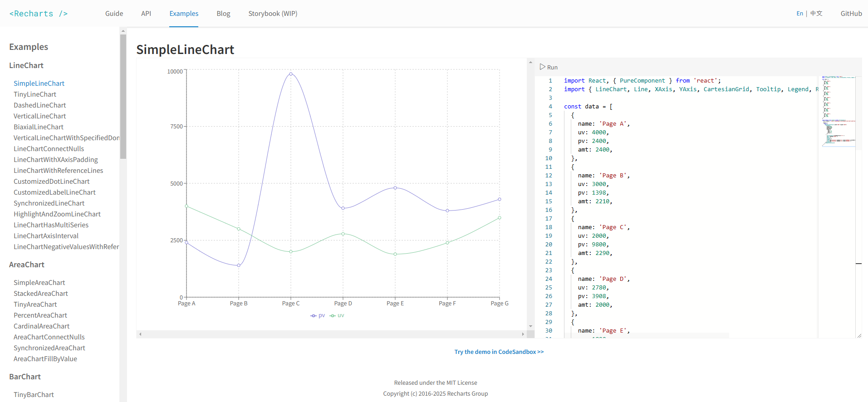The height and width of the screenshot is (402, 868).
Task: Open the Guide menu item
Action: pyautogui.click(x=114, y=14)
